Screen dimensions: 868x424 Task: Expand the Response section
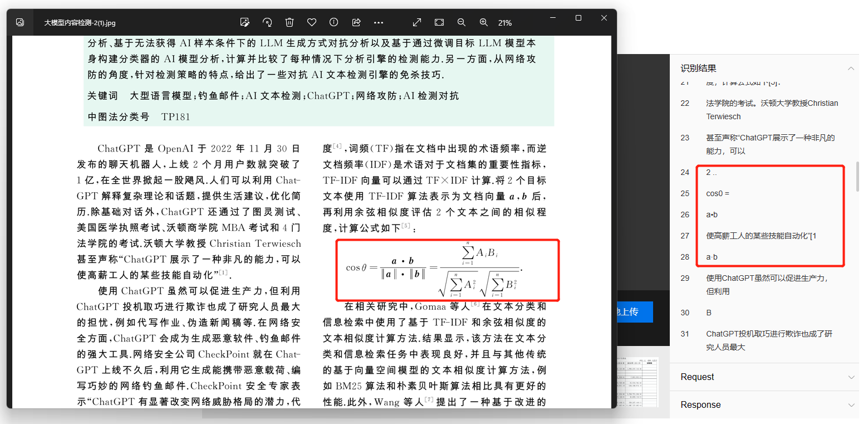(851, 405)
